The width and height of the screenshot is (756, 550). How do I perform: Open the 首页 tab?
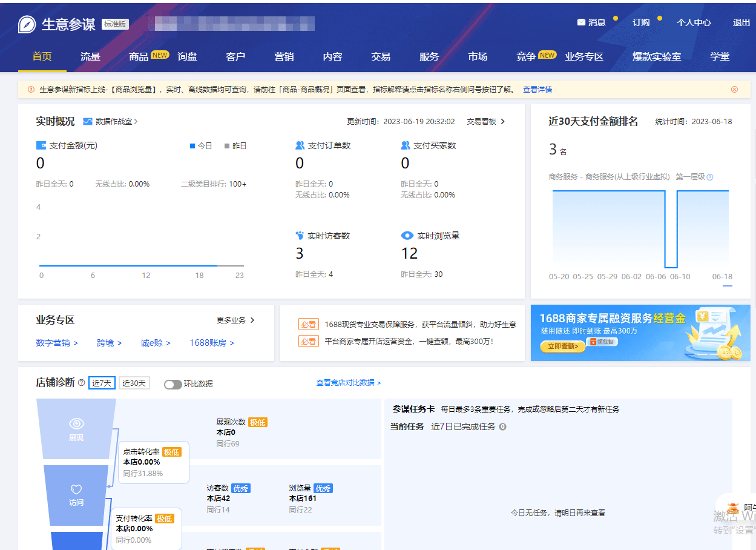(42, 56)
